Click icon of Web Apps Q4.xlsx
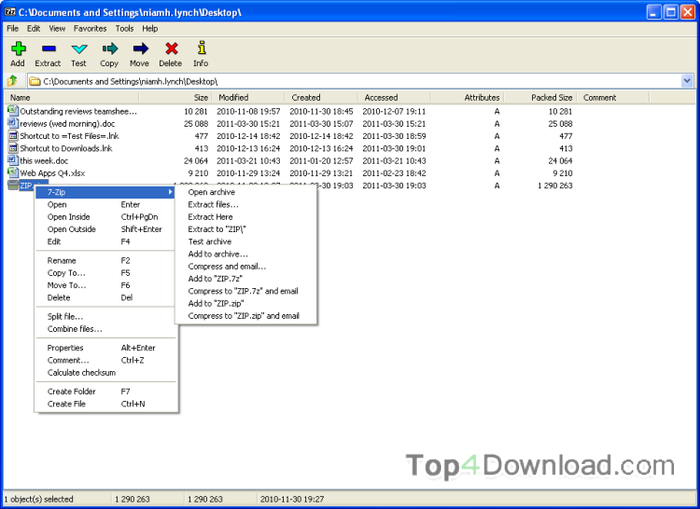Screen dimensions: 700x509 pyautogui.click(x=12, y=172)
